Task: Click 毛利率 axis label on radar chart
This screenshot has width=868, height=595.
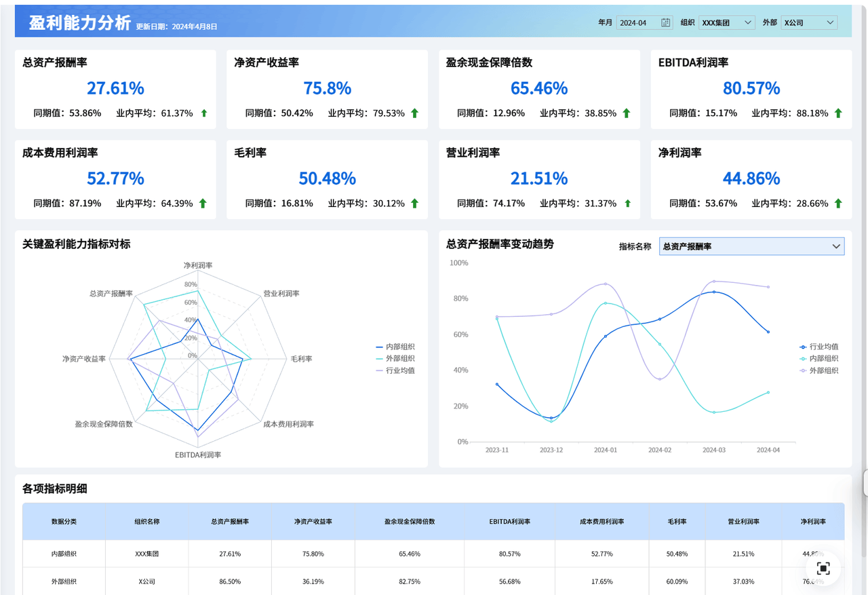Action: [301, 358]
